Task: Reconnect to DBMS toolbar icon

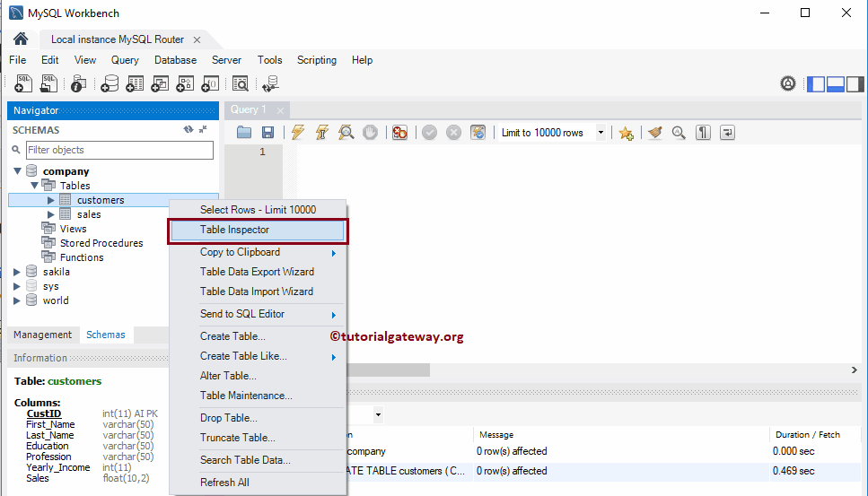Action: [x=271, y=83]
